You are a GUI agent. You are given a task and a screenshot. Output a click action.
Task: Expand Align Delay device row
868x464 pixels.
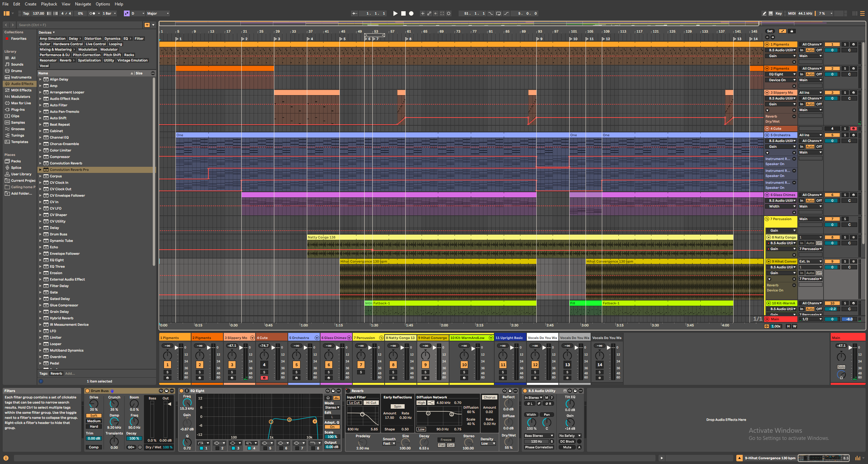pyautogui.click(x=40, y=79)
